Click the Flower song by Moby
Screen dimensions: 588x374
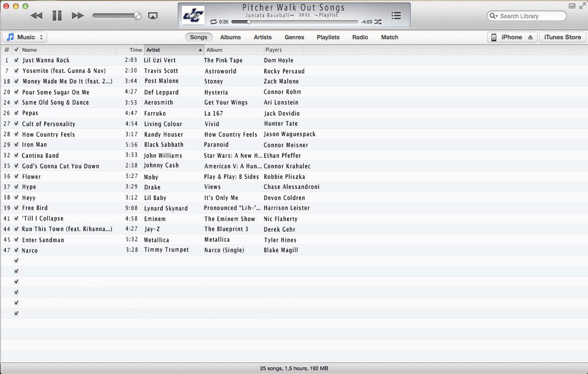[x=31, y=177]
